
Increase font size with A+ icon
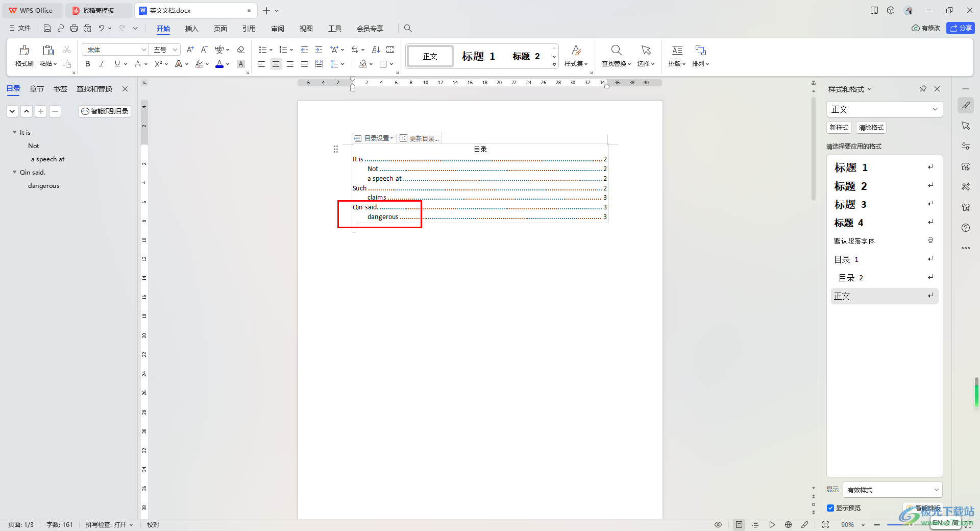(190, 50)
